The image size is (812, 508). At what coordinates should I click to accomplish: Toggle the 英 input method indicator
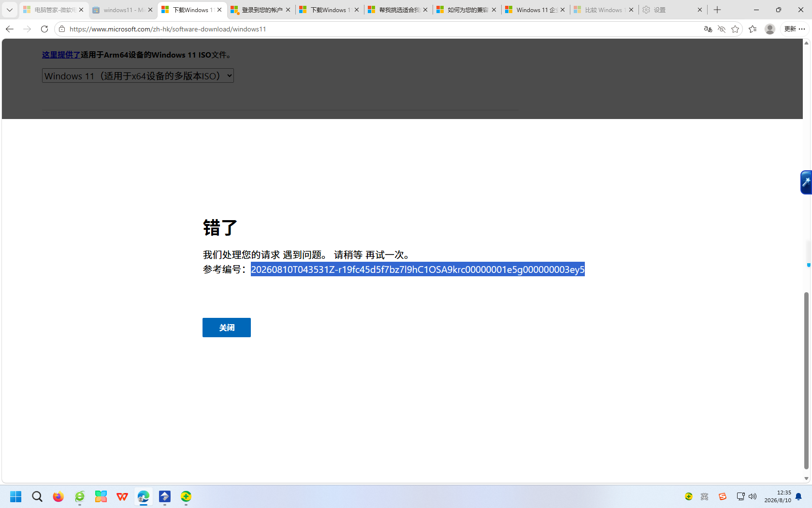click(705, 497)
